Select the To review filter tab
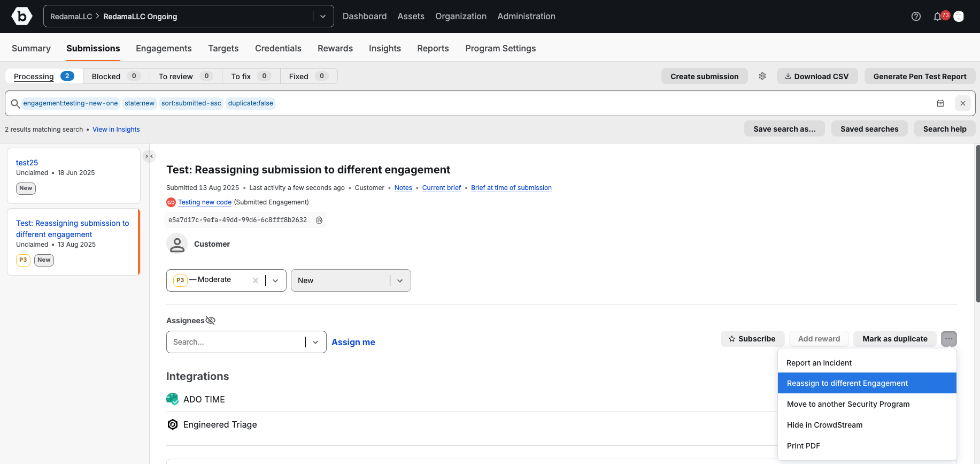This screenshot has width=980, height=464. pyautogui.click(x=186, y=76)
